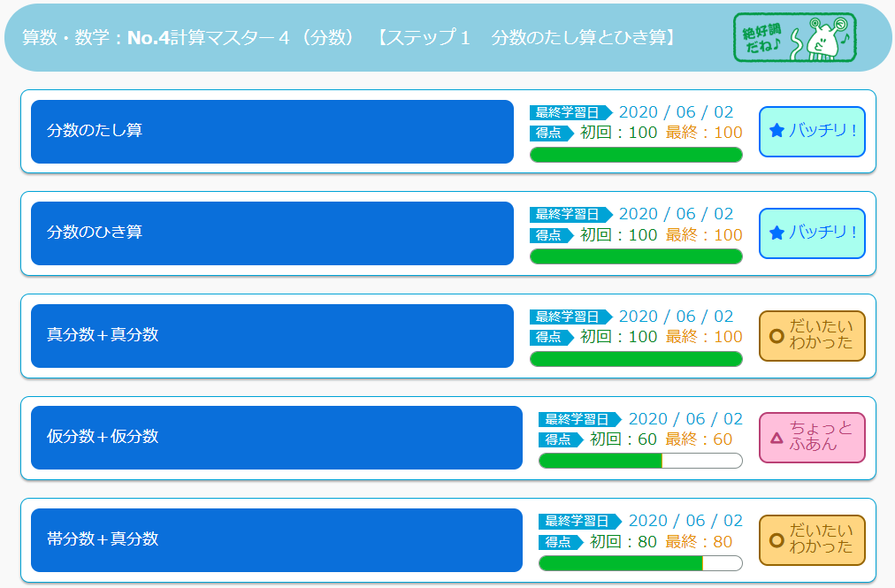
Task: Click the 得点 tag for 仮分数＋仮分数
Action: pos(561,439)
